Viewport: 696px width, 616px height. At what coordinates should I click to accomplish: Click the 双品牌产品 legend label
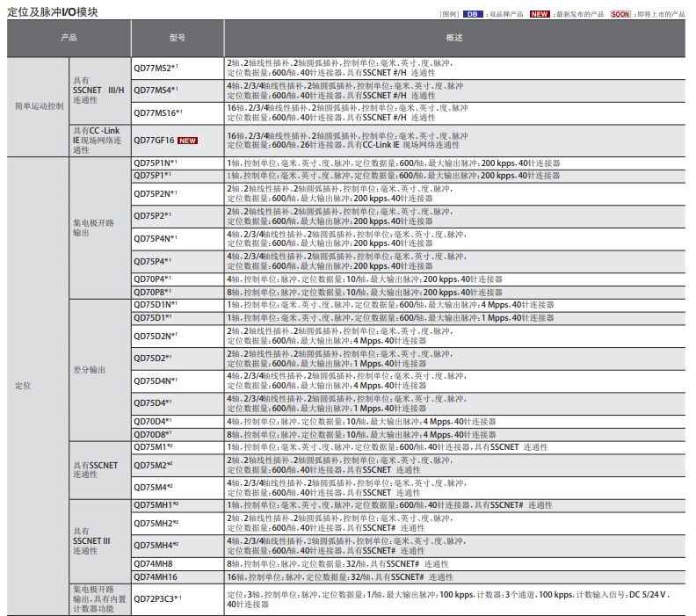pos(506,14)
